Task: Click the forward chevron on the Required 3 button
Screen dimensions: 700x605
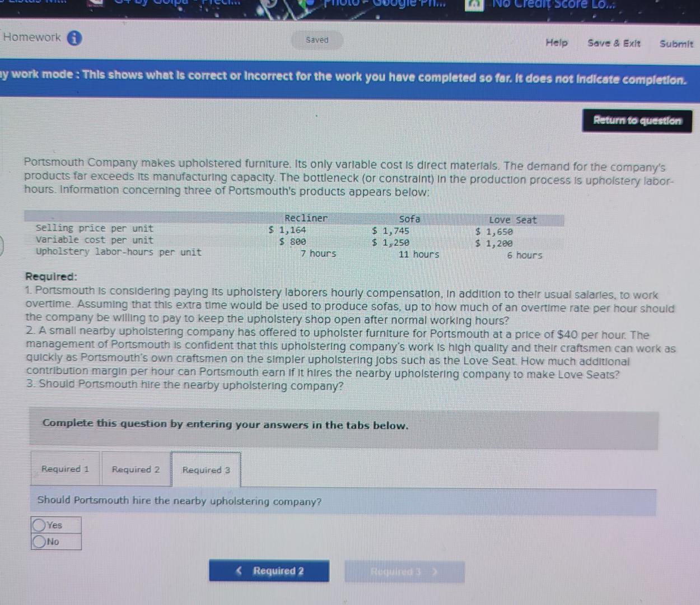Action: [434, 572]
